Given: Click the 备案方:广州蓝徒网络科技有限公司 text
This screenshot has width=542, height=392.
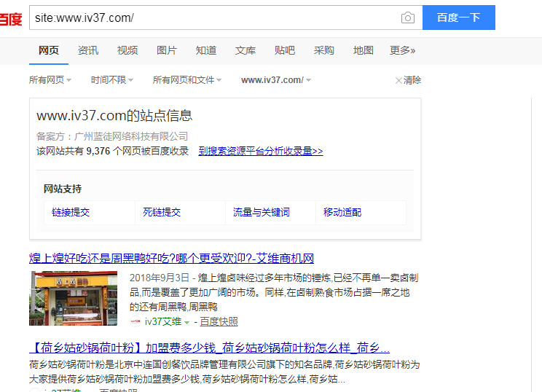Looking at the screenshot, I should pos(112,136).
